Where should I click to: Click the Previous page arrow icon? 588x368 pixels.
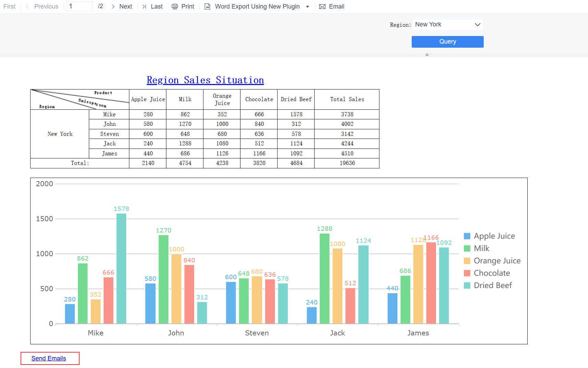tap(27, 7)
